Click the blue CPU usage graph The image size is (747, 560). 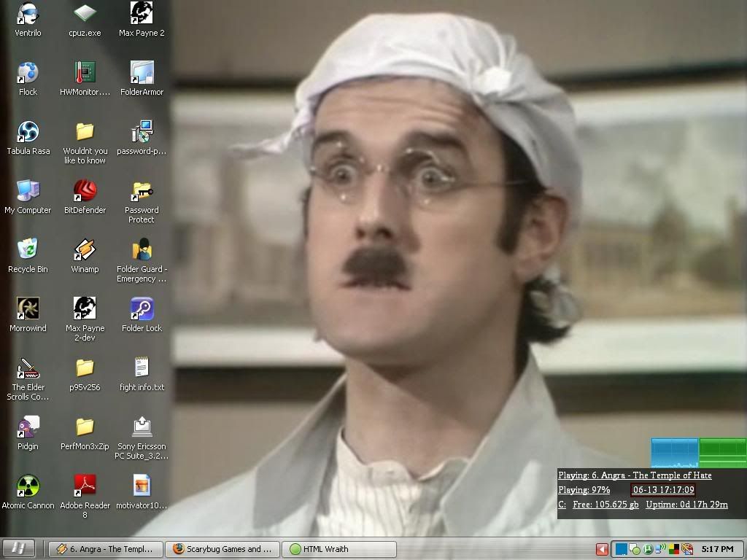[674, 453]
